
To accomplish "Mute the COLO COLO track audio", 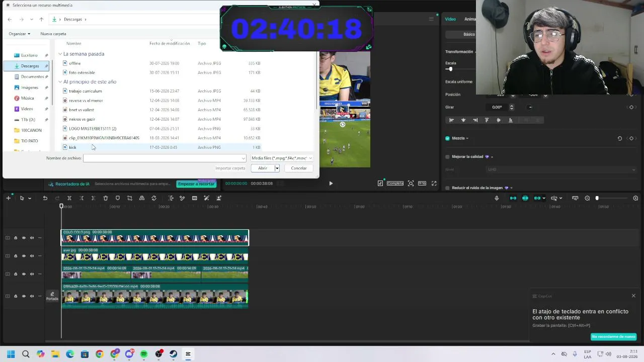I will point(32,238).
